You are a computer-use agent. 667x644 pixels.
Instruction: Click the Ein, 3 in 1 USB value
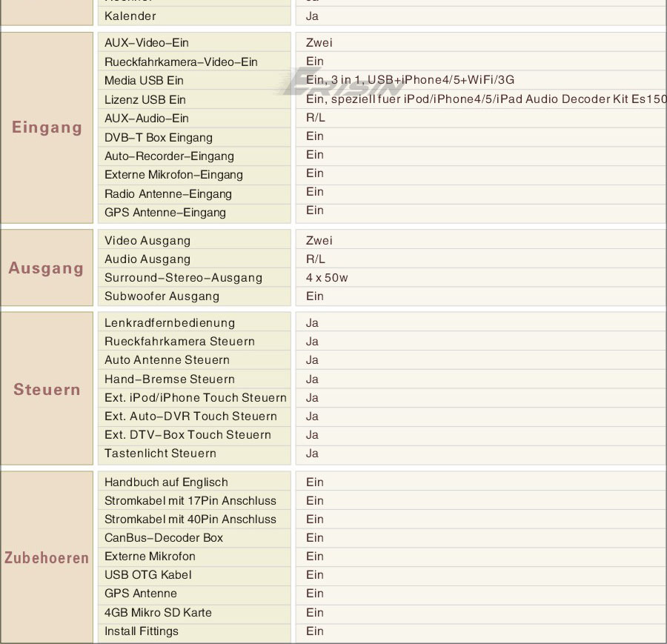410,80
